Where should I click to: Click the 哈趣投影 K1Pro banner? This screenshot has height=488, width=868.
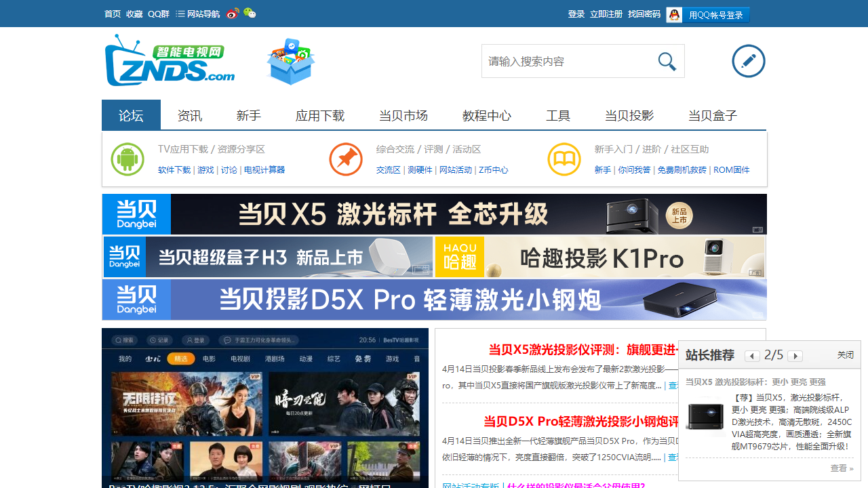point(600,257)
